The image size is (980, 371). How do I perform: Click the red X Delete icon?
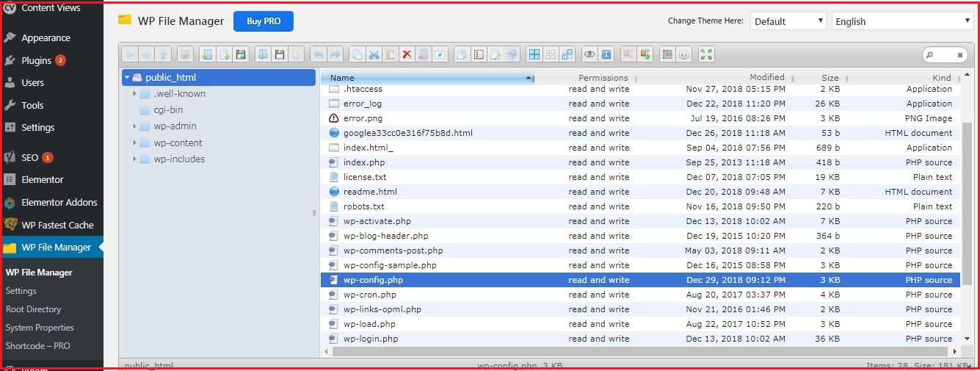(x=407, y=54)
